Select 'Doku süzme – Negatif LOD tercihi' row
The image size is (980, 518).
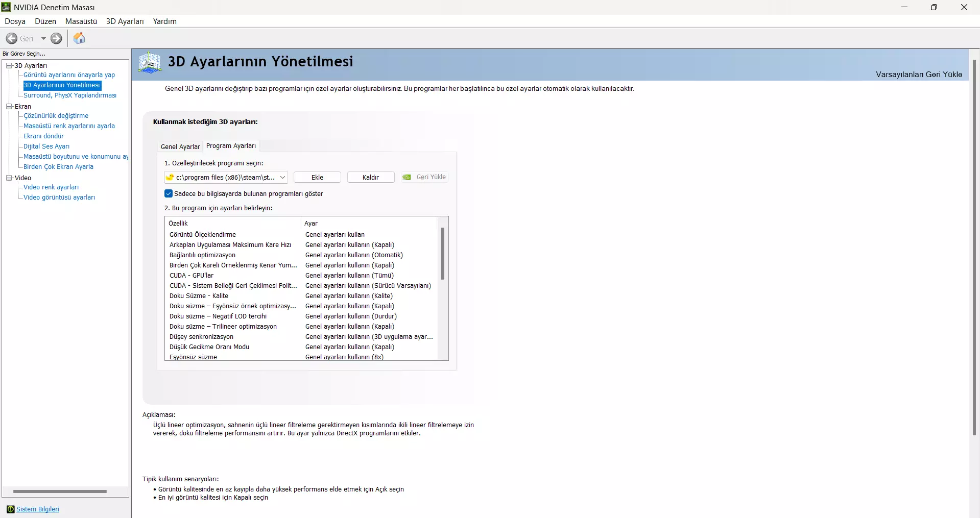301,316
